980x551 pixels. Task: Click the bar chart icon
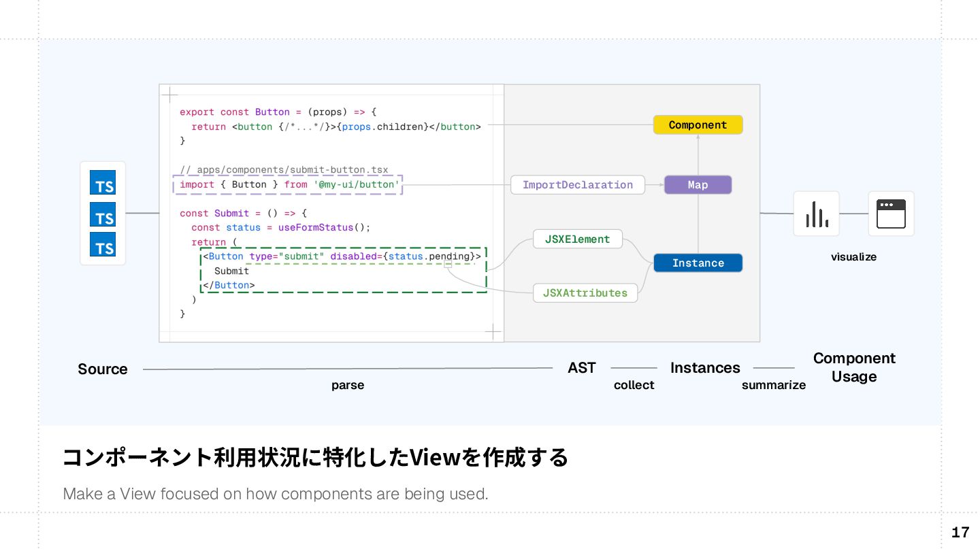(x=817, y=214)
